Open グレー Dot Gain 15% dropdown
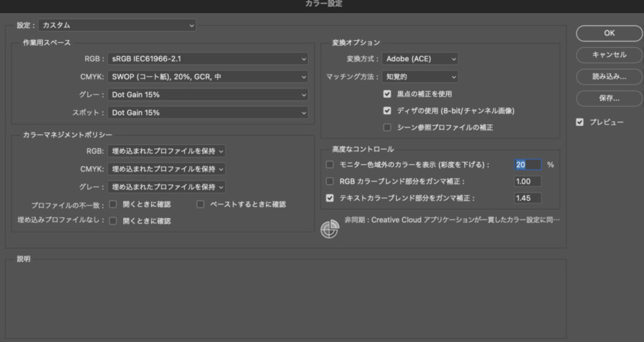644x342 pixels. point(208,95)
